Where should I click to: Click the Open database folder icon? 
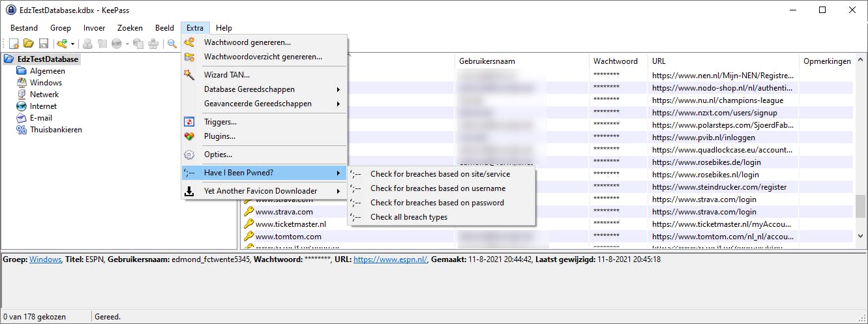pos(29,44)
